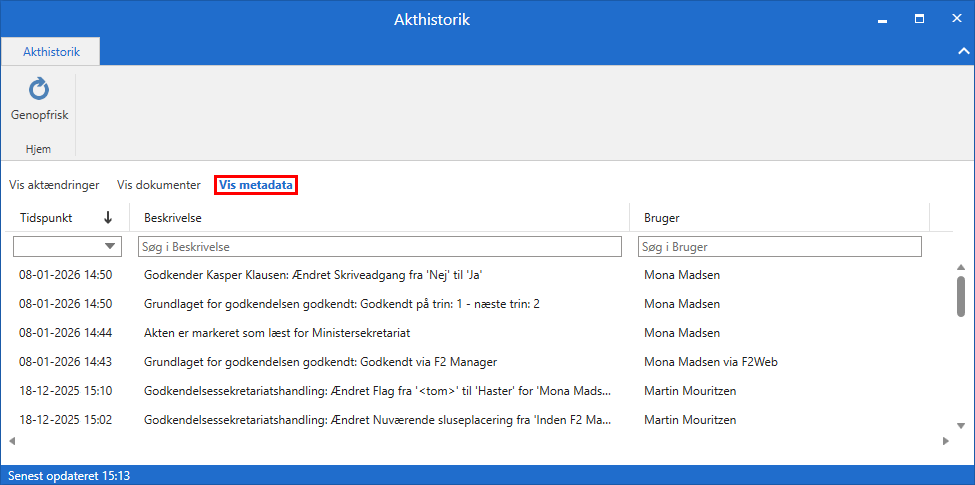The height and width of the screenshot is (485, 975).
Task: Select the row 'Godkender Kasper Klausen: Ændret Skriveadgang'
Action: (478, 274)
